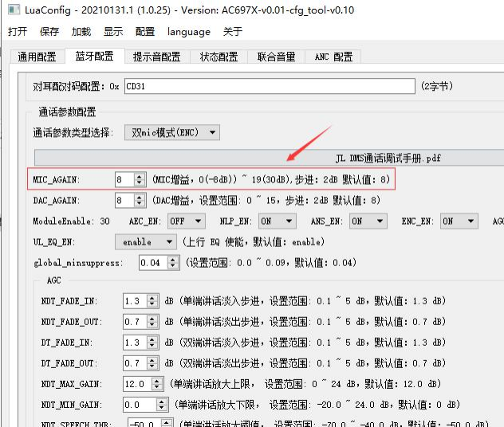Click the MIC_AGAIN value field
Image resolution: width=504 pixels, height=427 pixels.
click(x=124, y=179)
